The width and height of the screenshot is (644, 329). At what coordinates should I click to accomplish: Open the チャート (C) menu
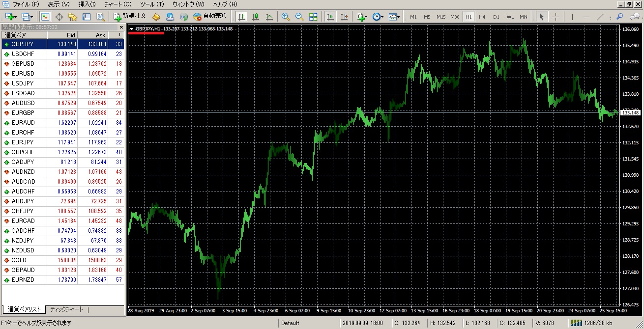(117, 4)
